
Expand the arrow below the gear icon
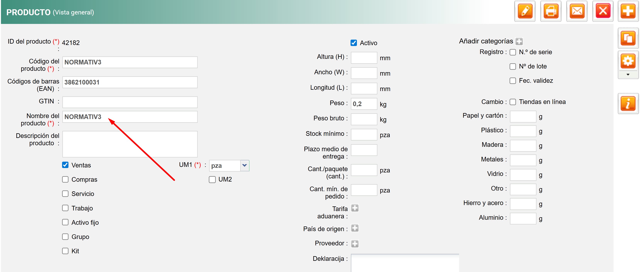(628, 75)
